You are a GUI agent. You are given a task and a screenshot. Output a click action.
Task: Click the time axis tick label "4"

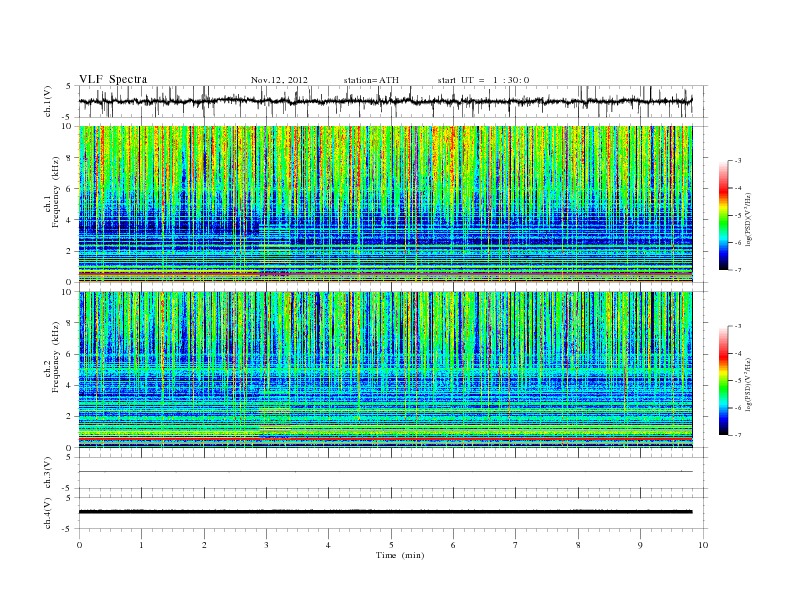pyautogui.click(x=328, y=545)
